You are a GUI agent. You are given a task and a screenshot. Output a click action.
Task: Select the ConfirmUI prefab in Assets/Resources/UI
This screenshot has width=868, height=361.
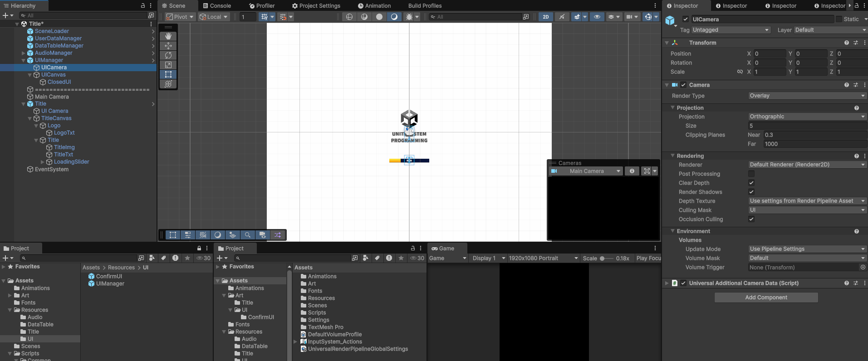pyautogui.click(x=109, y=276)
